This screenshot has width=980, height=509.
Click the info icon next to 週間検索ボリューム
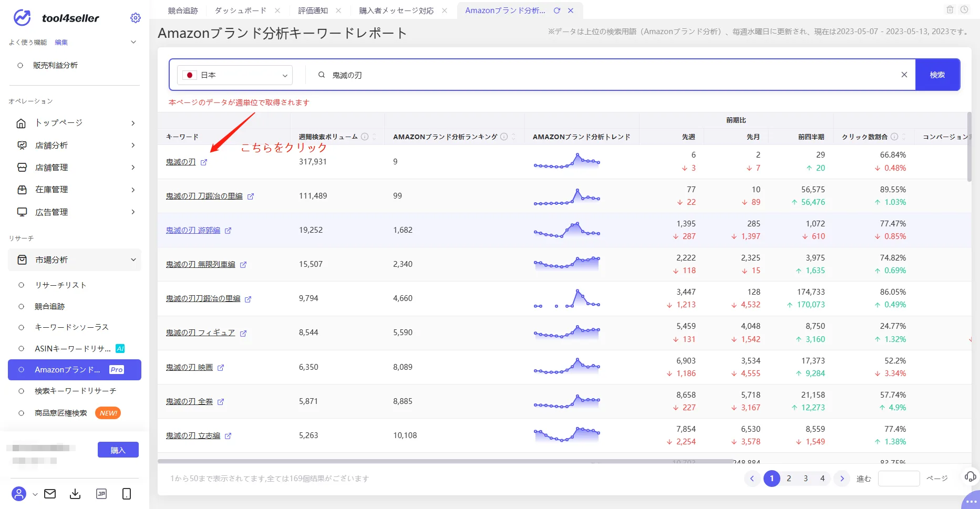coord(365,137)
